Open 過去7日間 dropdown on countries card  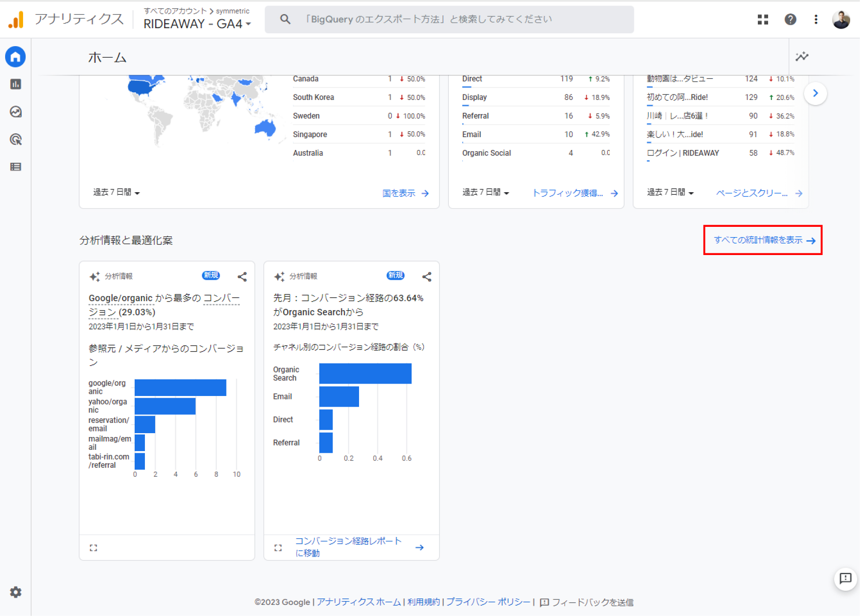(116, 192)
